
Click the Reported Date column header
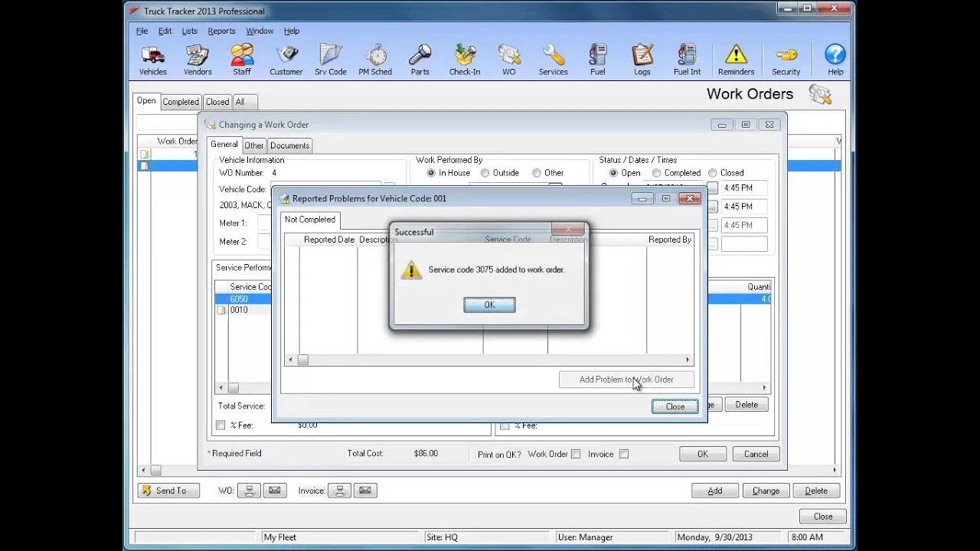[328, 240]
